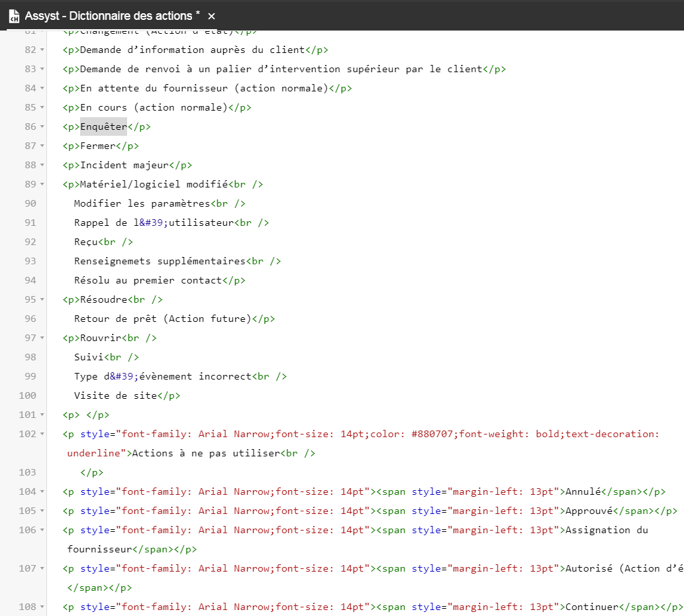Click the color value #880707
Viewport: 684px width, 616px height.
tap(432, 434)
